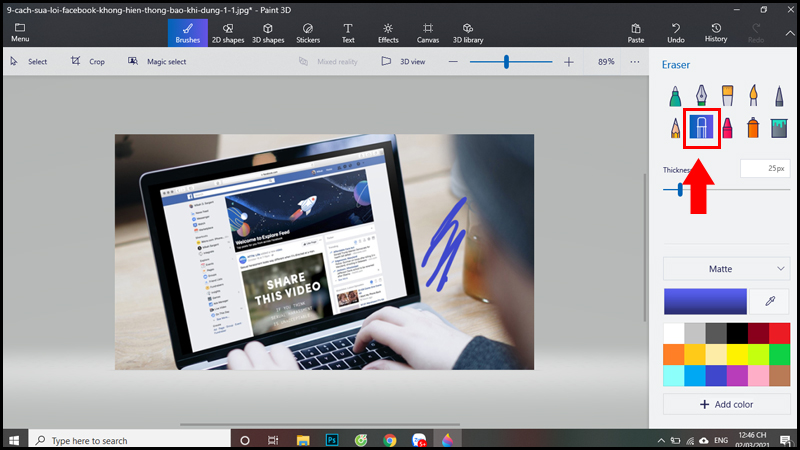Image resolution: width=800 pixels, height=450 pixels.
Task: Select the Eraser tool
Action: coord(702,127)
